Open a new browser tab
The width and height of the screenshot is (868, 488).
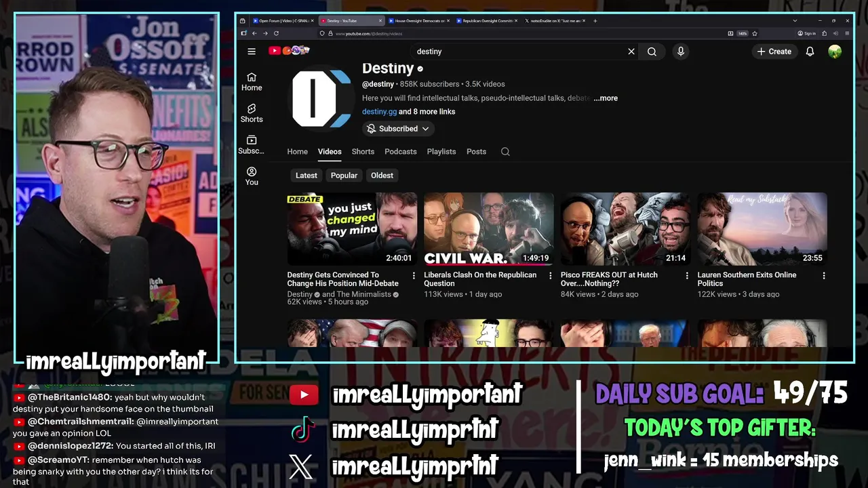tap(595, 21)
